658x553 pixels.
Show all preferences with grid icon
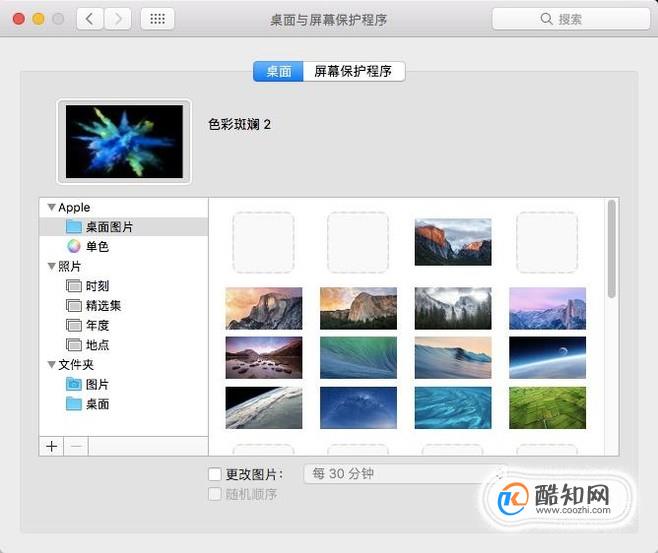(x=157, y=19)
